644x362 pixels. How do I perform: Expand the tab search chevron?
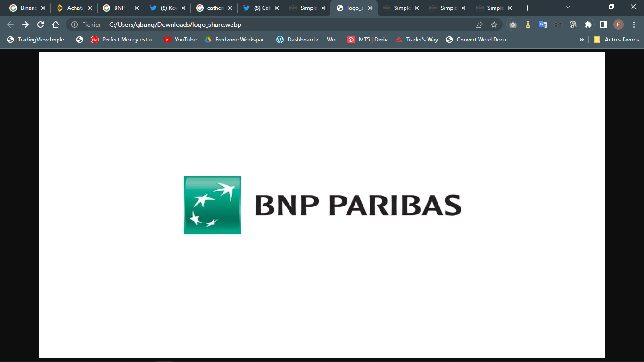click(568, 7)
